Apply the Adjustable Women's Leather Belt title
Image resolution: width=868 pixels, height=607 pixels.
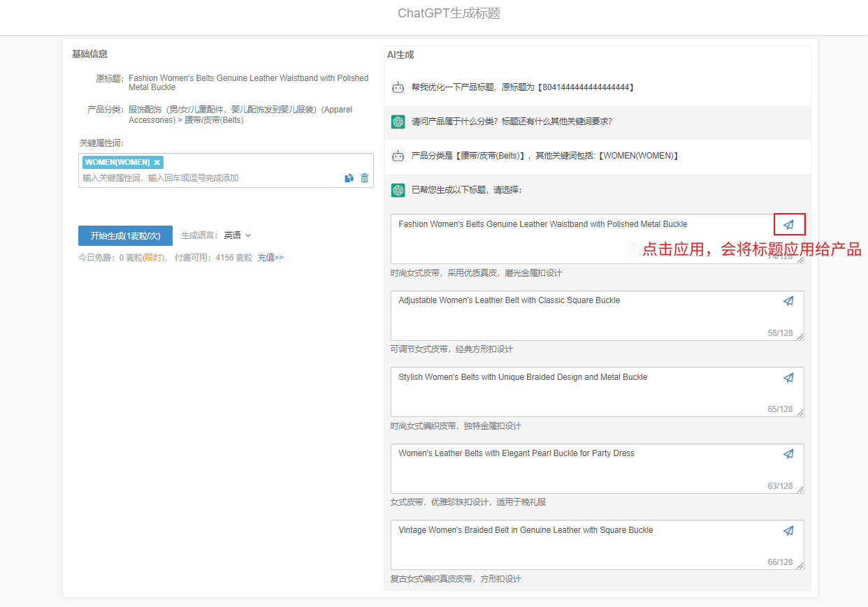(788, 300)
